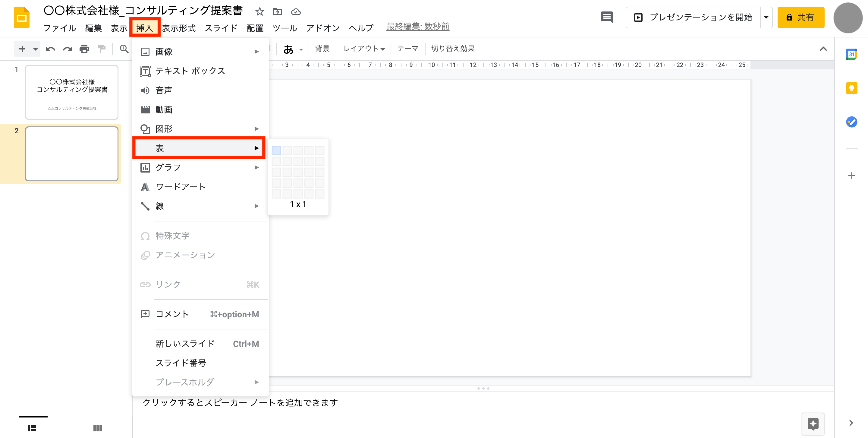Open the ツール menu

pos(285,28)
